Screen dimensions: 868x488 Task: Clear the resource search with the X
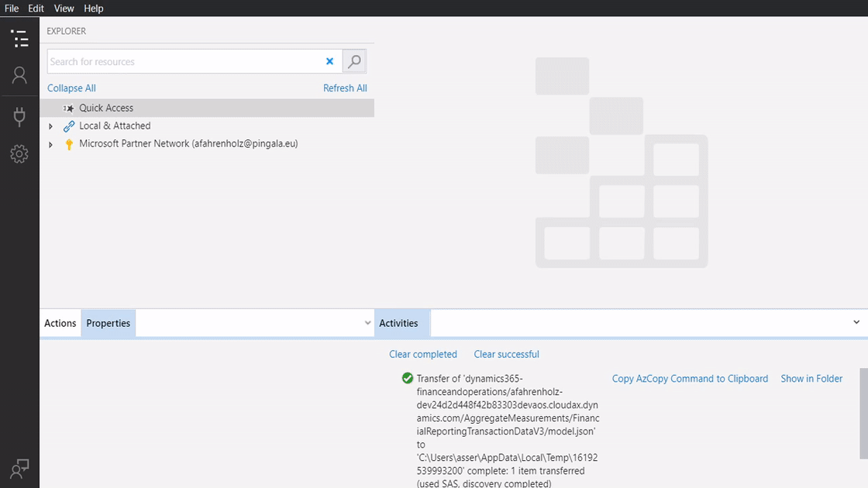[x=330, y=61]
